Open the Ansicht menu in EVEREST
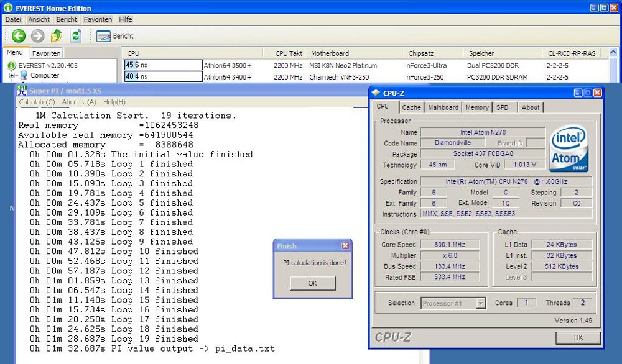 [39, 19]
